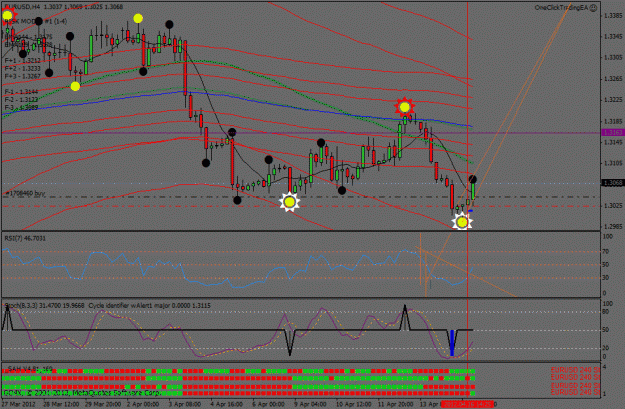
Task: Click the 1.3385 price axis label
Action: click(x=613, y=16)
